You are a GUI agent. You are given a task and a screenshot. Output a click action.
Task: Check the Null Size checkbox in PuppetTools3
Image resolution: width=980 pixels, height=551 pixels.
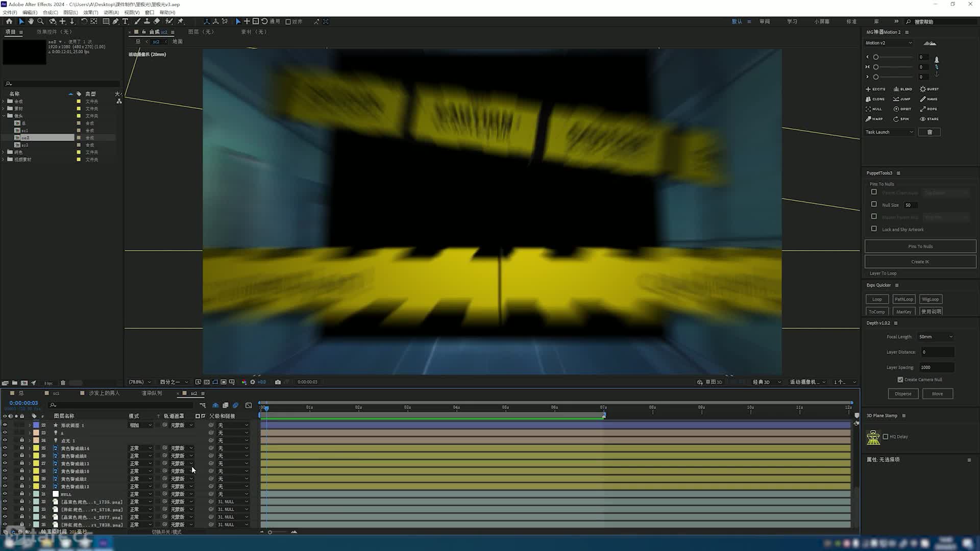[874, 205]
